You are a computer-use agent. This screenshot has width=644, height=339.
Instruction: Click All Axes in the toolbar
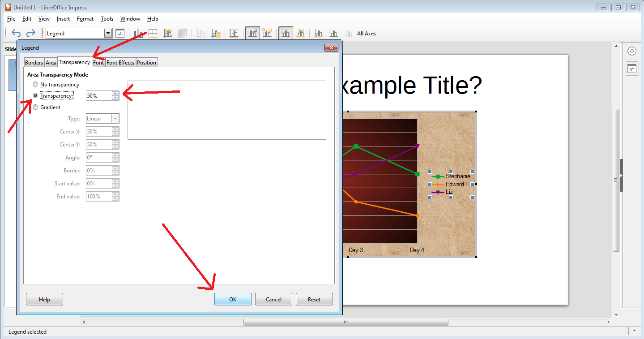tap(367, 34)
